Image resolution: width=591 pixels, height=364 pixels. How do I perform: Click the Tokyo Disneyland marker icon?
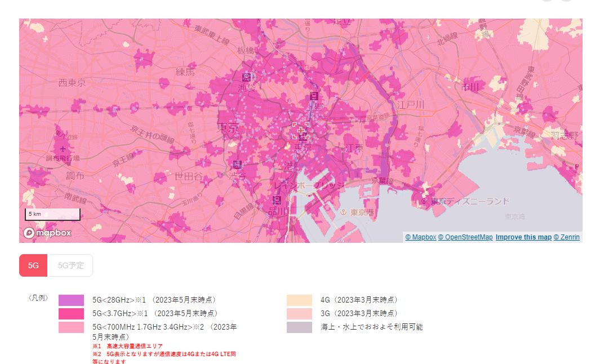point(424,201)
